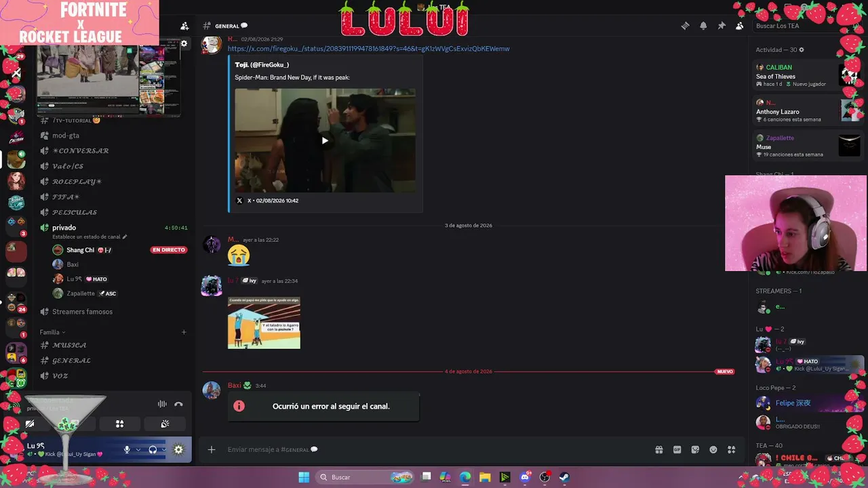
Task: Mute the microphone
Action: tap(127, 449)
